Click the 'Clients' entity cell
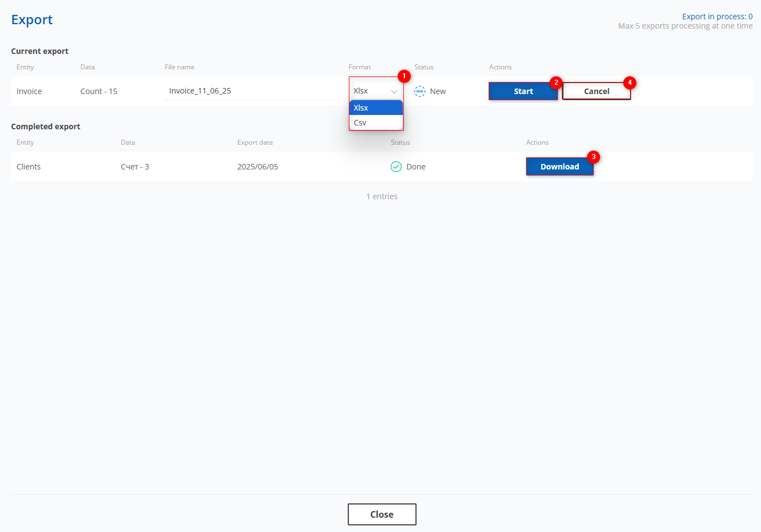 click(29, 167)
